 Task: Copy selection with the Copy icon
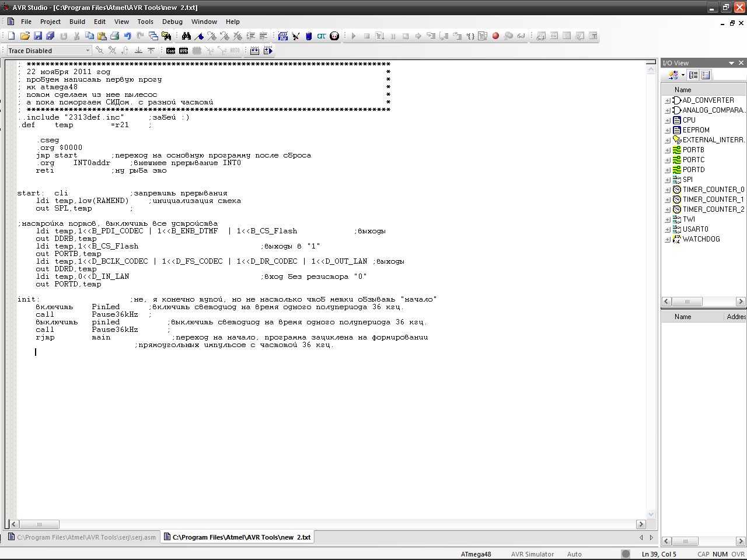(89, 36)
